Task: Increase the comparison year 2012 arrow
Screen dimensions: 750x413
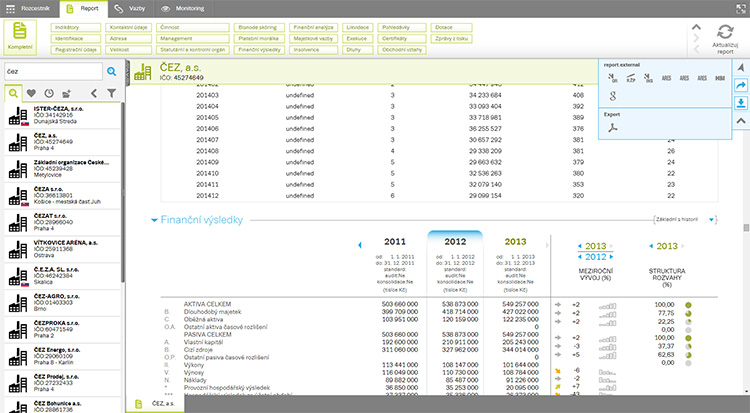Action: 611,257
